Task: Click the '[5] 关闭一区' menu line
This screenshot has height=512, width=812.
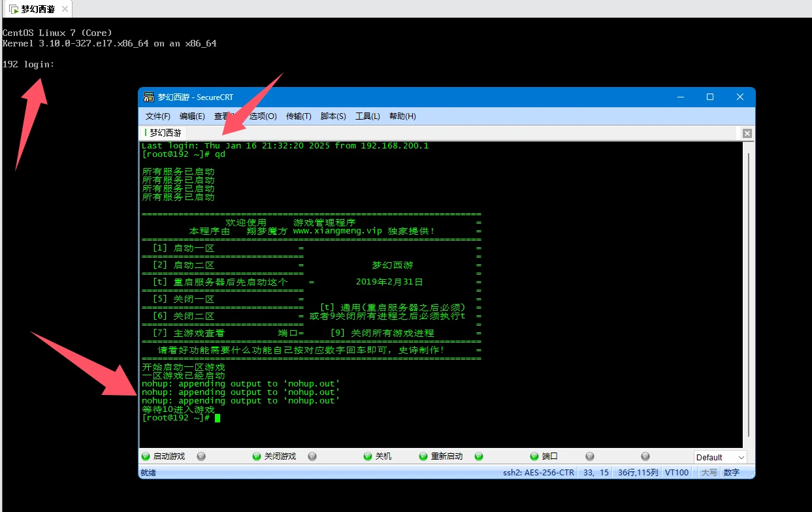Action: (183, 299)
